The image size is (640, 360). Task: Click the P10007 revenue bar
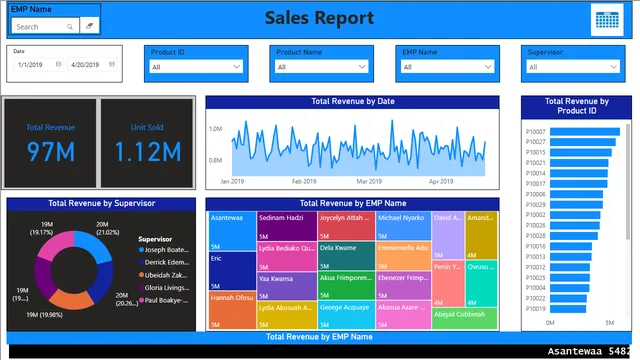coord(584,131)
